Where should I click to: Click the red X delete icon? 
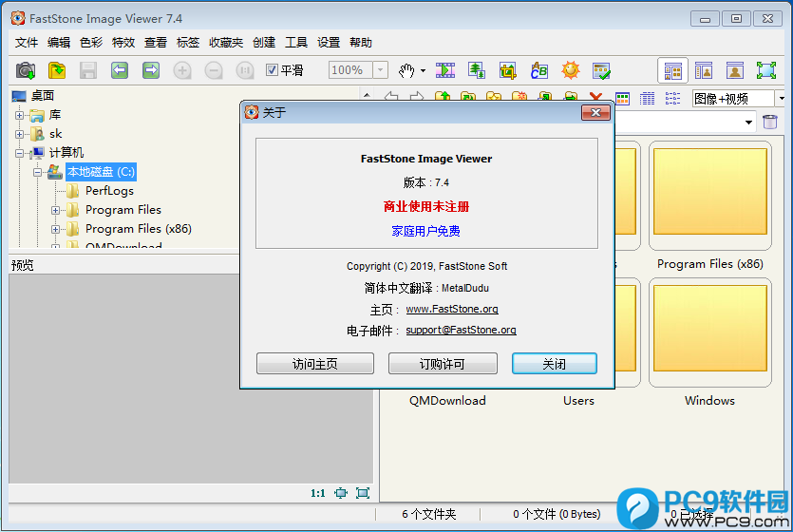coord(595,96)
